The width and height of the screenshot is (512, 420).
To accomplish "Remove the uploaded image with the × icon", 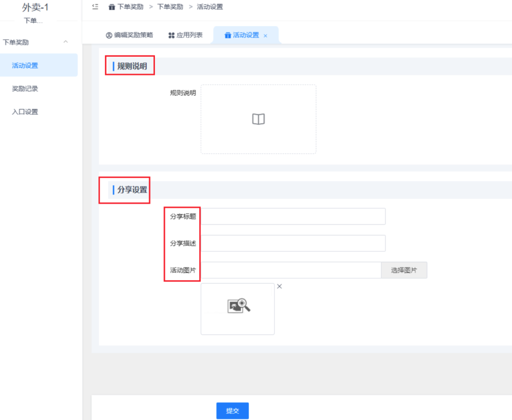I will (279, 286).
